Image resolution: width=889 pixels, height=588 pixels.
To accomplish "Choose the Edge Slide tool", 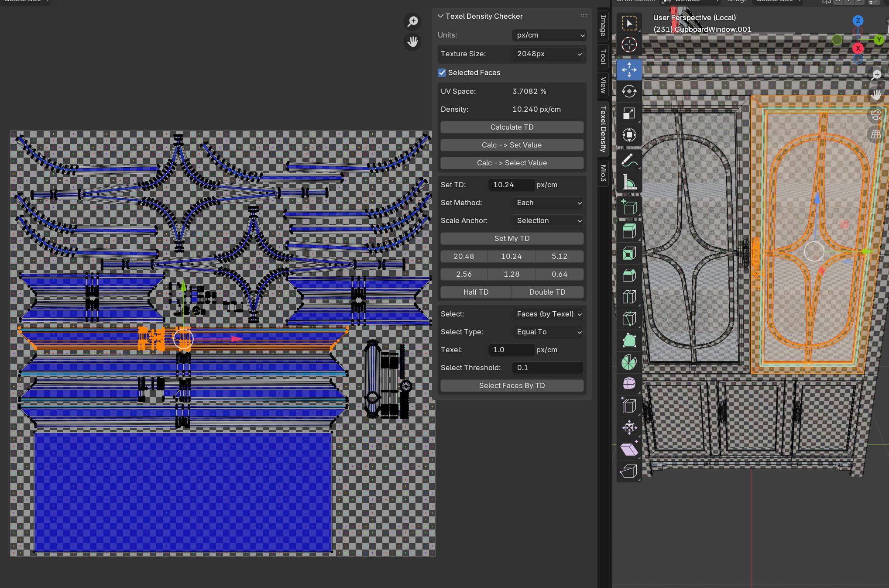I will click(629, 406).
